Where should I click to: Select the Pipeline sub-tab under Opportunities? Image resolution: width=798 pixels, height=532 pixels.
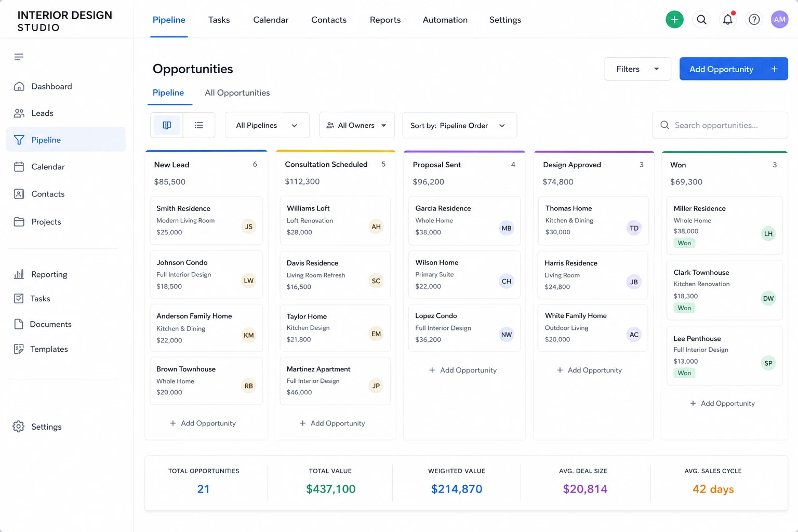[168, 93]
